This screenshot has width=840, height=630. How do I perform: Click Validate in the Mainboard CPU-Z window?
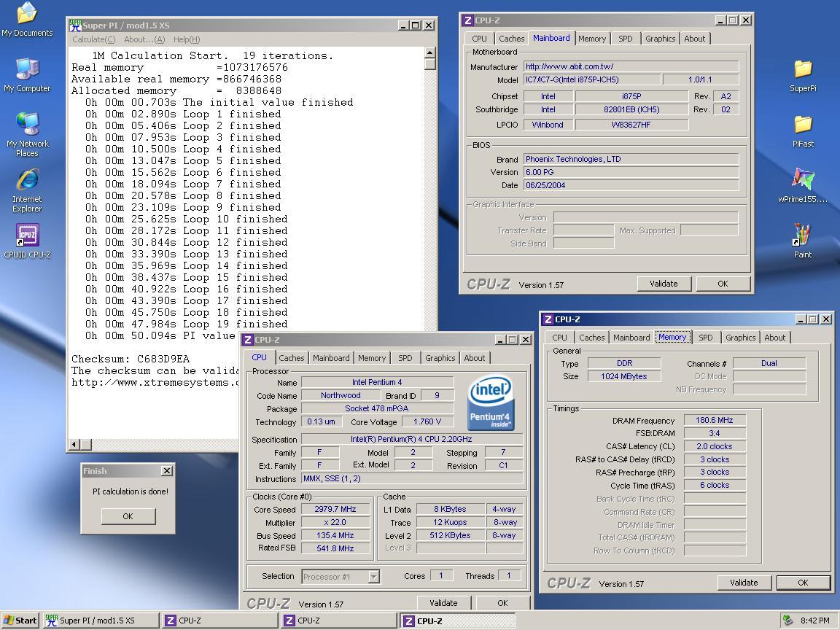pyautogui.click(x=664, y=284)
